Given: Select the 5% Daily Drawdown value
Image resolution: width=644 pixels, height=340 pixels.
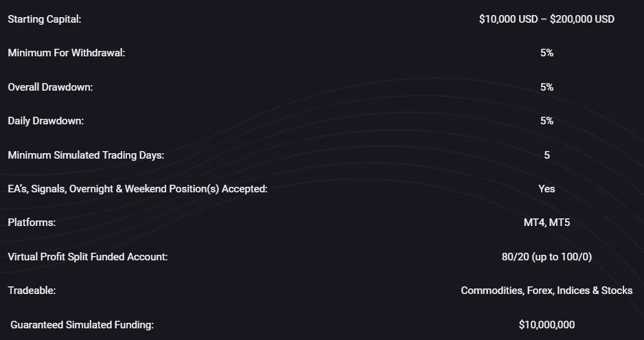Looking at the screenshot, I should point(547,121).
